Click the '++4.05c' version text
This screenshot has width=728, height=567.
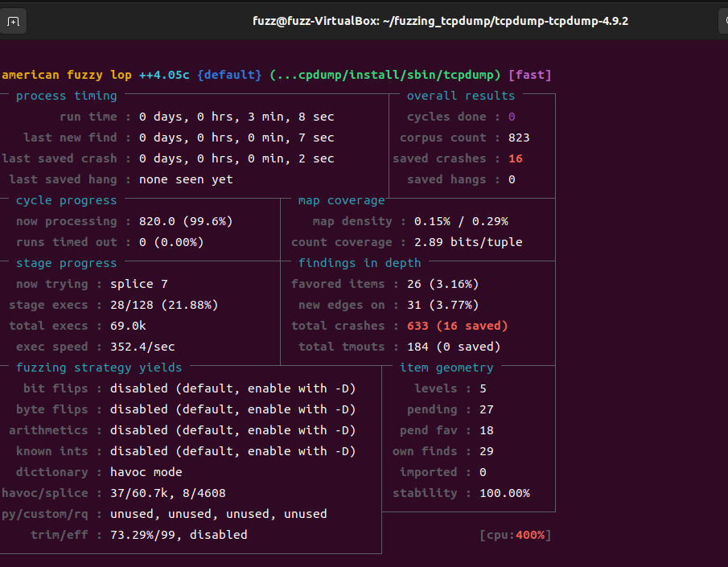pyautogui.click(x=164, y=75)
